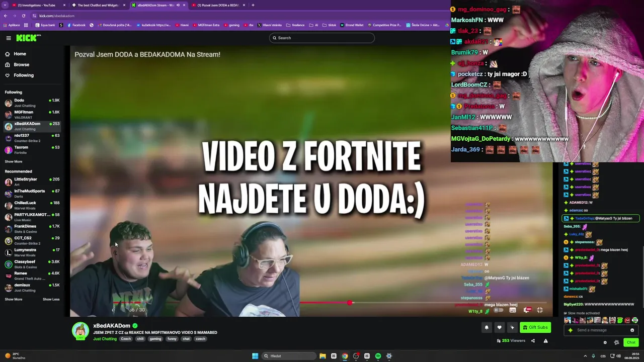The height and width of the screenshot is (362, 644).
Task: Click the share stream icon
Action: (533, 341)
